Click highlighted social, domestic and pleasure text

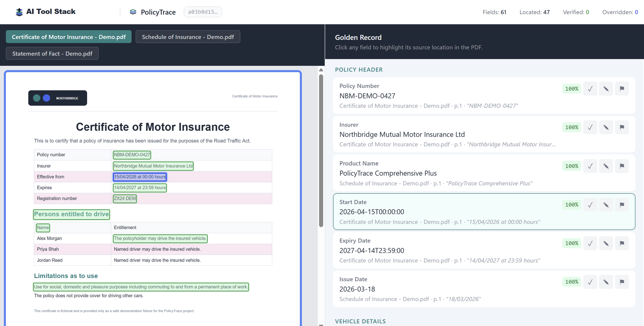tap(141, 287)
